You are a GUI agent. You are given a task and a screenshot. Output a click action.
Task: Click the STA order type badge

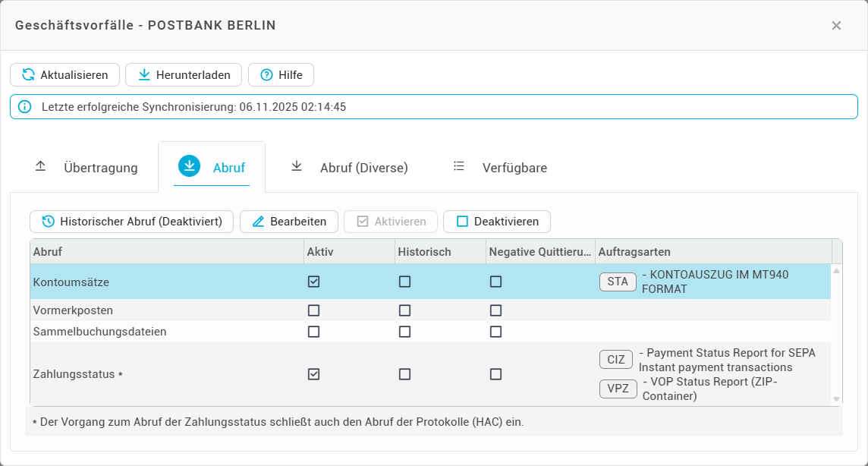coord(618,282)
